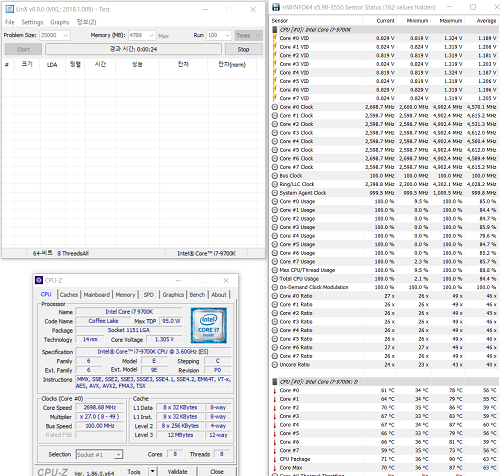
Task: Click the Tools button in CPU-Z
Action: pyautogui.click(x=134, y=472)
